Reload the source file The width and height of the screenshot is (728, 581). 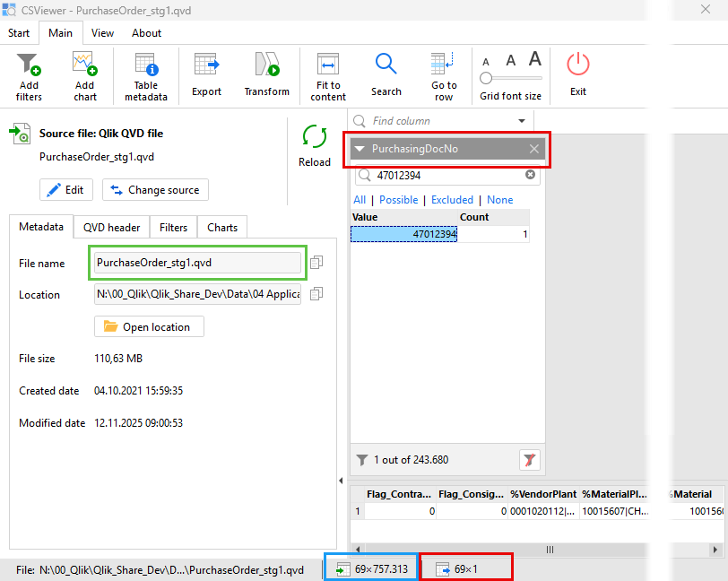[x=315, y=143]
